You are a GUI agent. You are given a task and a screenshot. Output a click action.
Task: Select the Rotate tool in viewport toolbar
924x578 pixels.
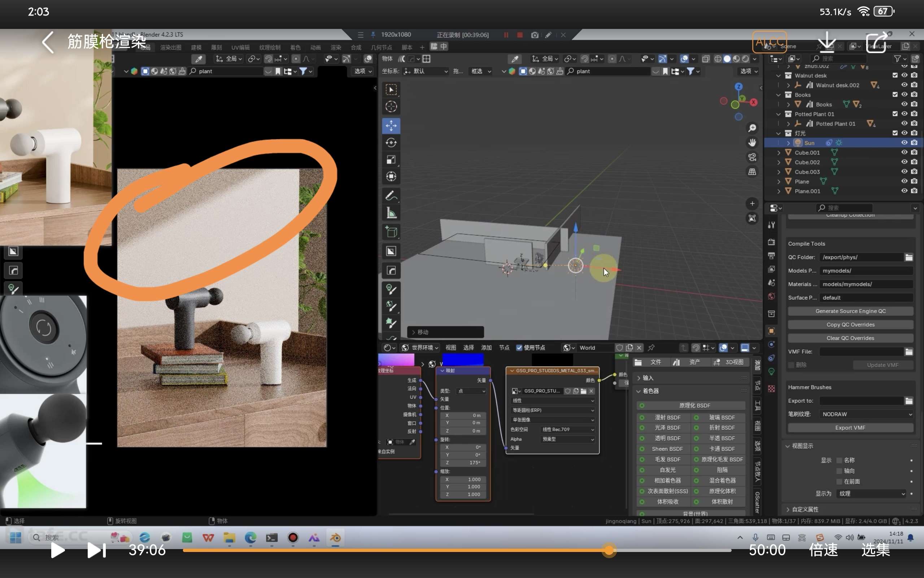(x=391, y=143)
